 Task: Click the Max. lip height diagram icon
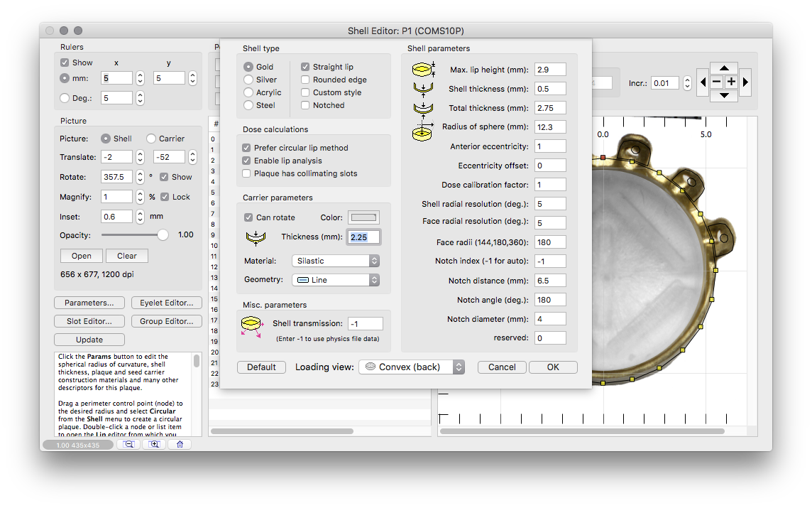coord(423,69)
